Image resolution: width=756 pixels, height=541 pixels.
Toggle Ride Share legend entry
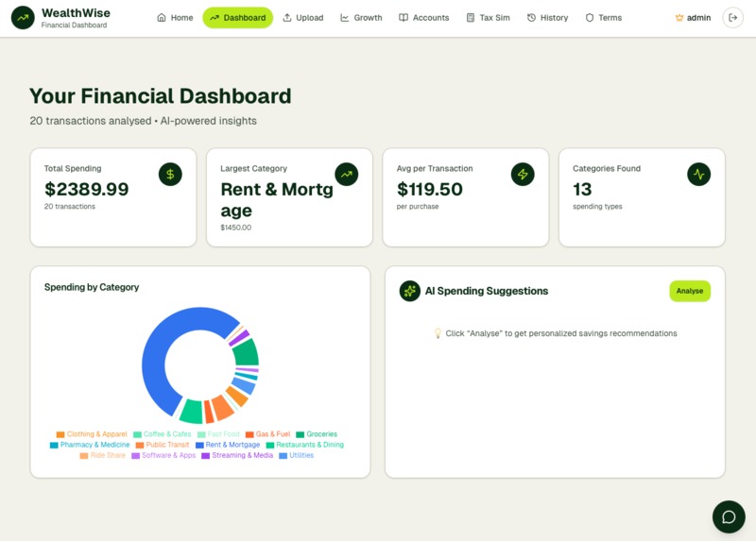(102, 455)
